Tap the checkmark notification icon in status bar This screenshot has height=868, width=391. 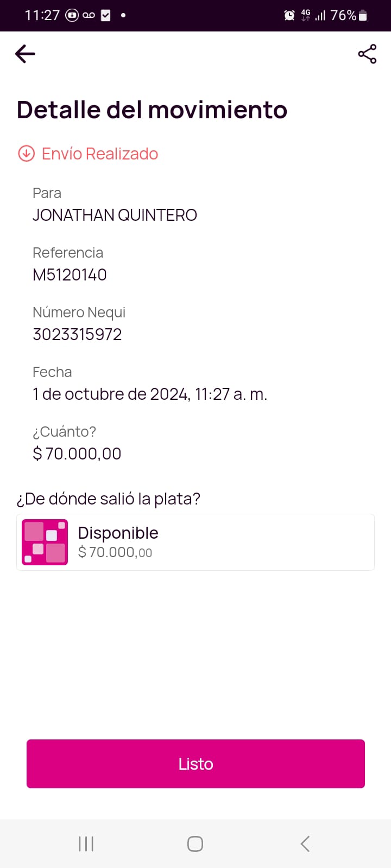coord(106,15)
